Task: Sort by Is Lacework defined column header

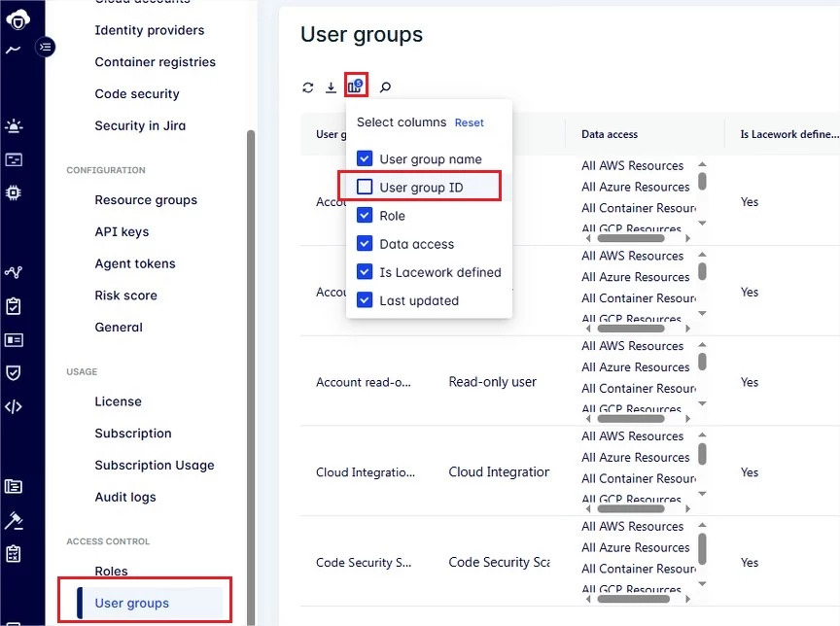Action: coord(789,134)
